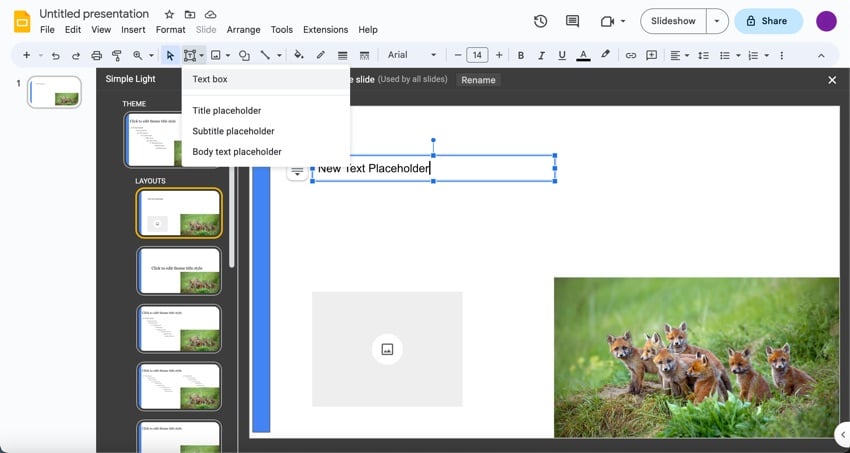The image size is (850, 453).
Task: Toggle underline formatting
Action: pos(562,55)
